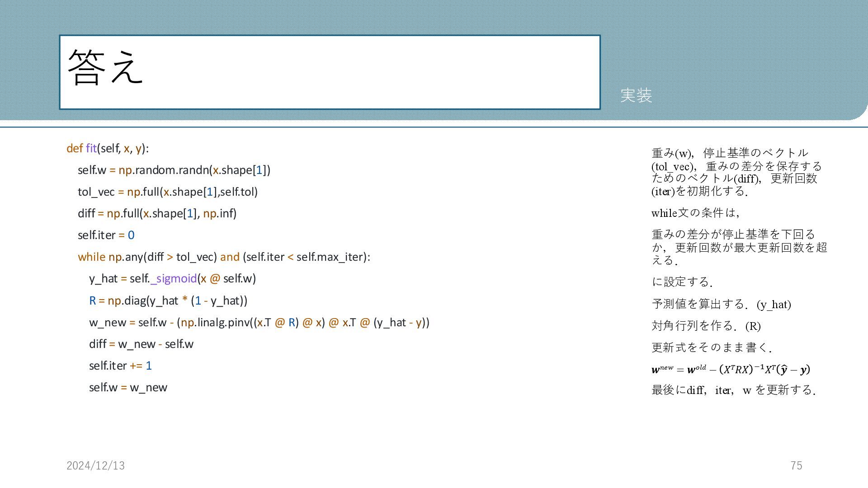Viewport: 868px width, 488px height.
Task: Click the diff = w_new - self.w line
Action: click(141, 344)
